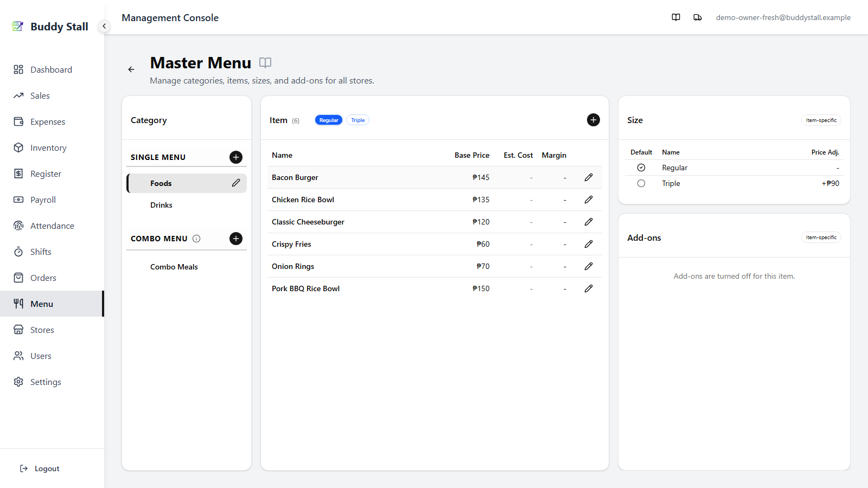Select the Chicken Rice Bowl row name
Image resolution: width=868 pixels, height=488 pixels.
coord(303,200)
